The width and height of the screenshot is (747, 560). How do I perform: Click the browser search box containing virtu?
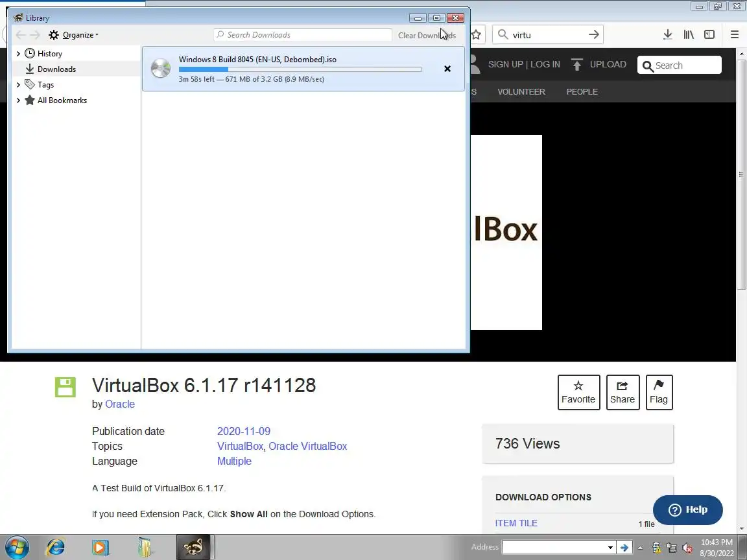(x=547, y=35)
